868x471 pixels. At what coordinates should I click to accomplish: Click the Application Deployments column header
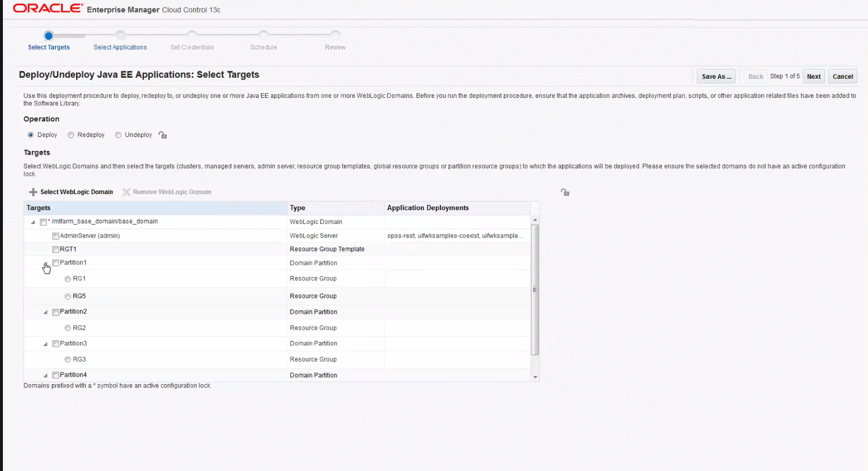coord(457,208)
